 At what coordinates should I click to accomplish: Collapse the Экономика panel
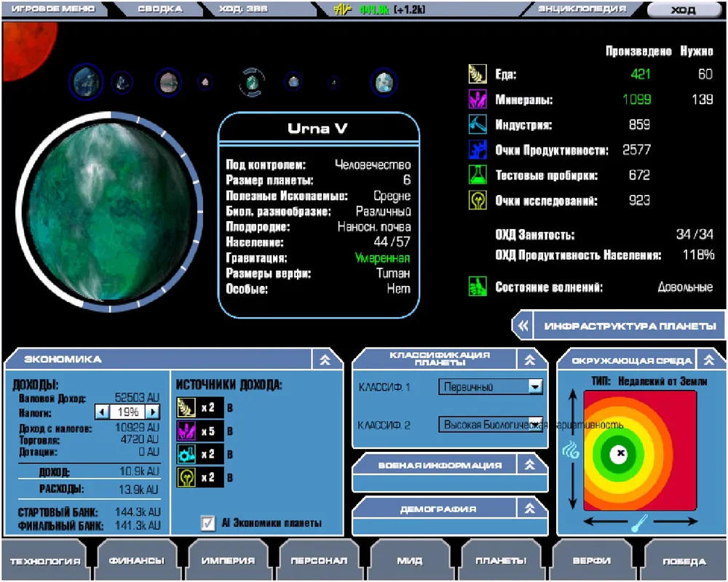[325, 359]
